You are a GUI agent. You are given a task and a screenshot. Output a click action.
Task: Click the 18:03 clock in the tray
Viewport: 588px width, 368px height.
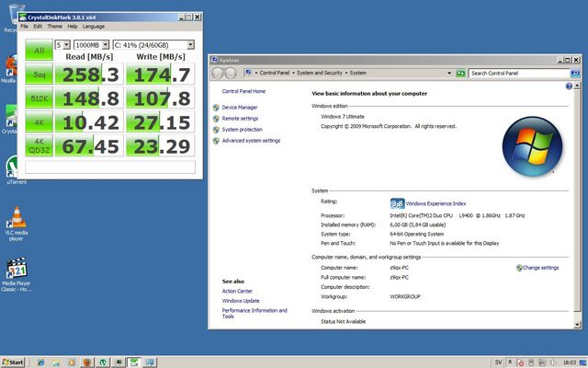(570, 362)
